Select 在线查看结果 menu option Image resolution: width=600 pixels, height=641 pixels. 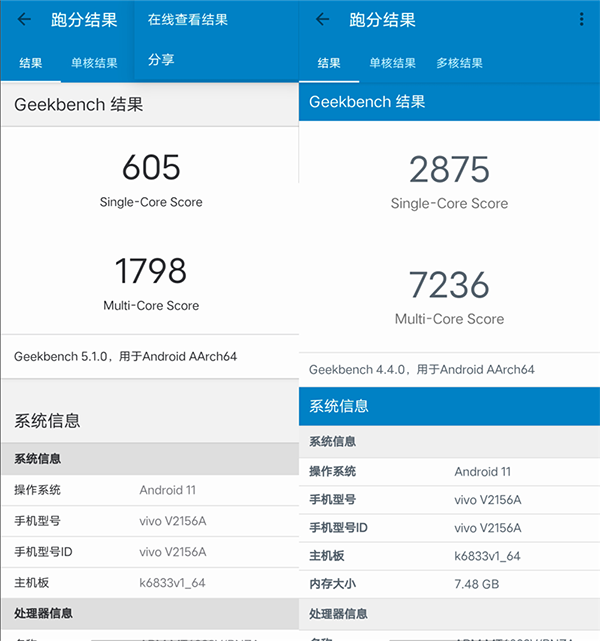188,20
